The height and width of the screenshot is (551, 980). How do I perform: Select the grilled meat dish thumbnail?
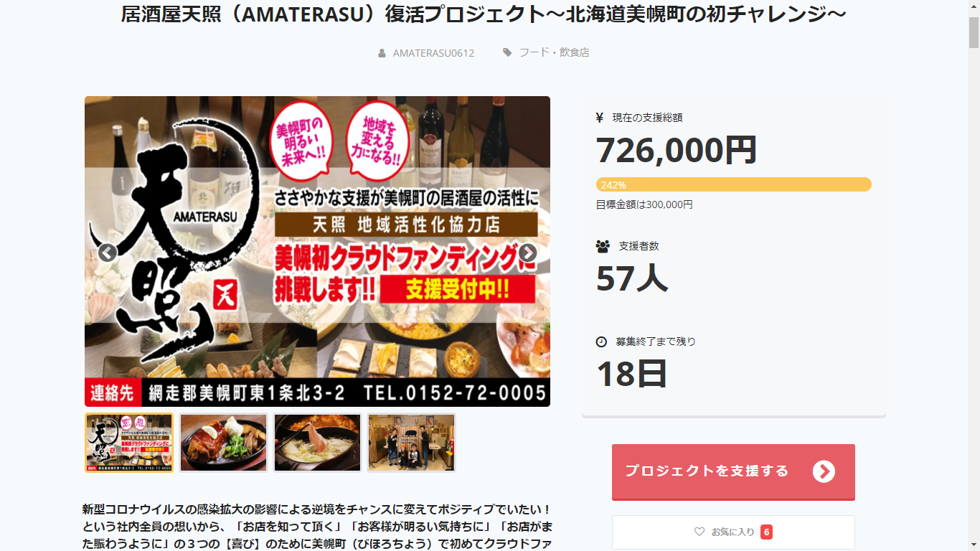223,443
